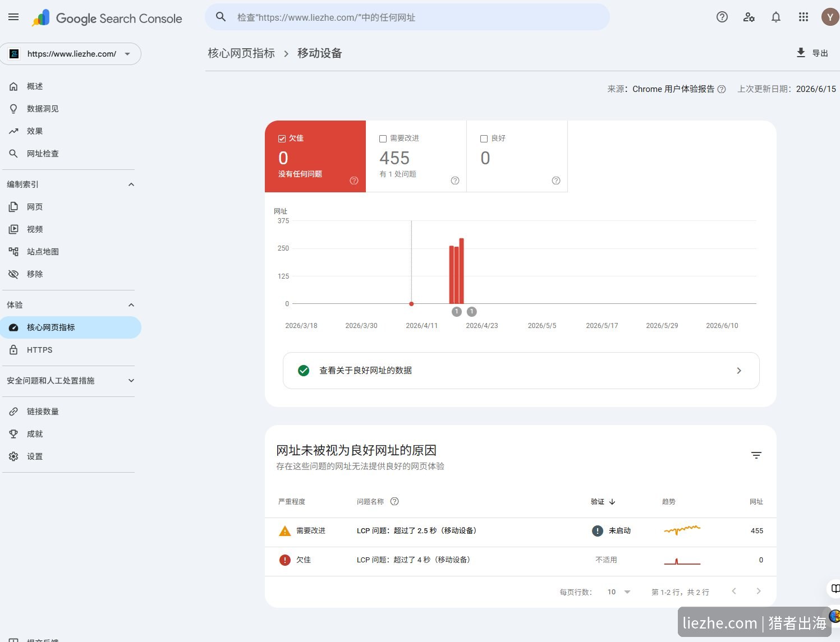840x642 pixels.
Task: Open the table filter icon
Action: [x=756, y=455]
